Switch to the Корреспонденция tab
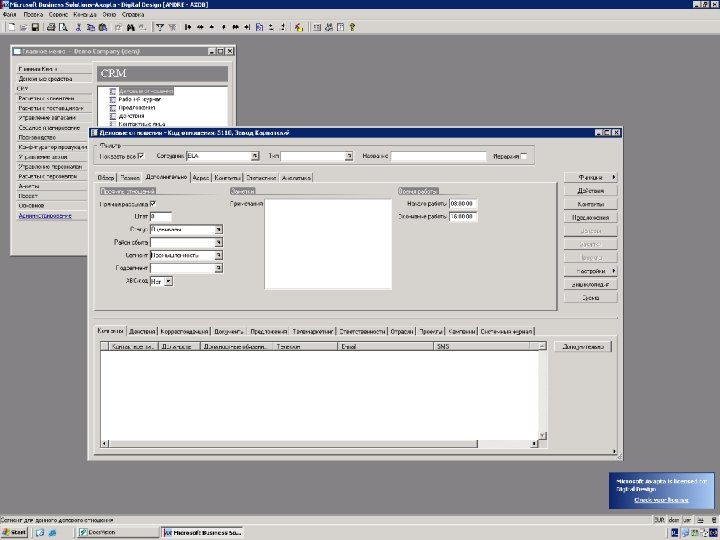The width and height of the screenshot is (720, 540). pos(185,332)
